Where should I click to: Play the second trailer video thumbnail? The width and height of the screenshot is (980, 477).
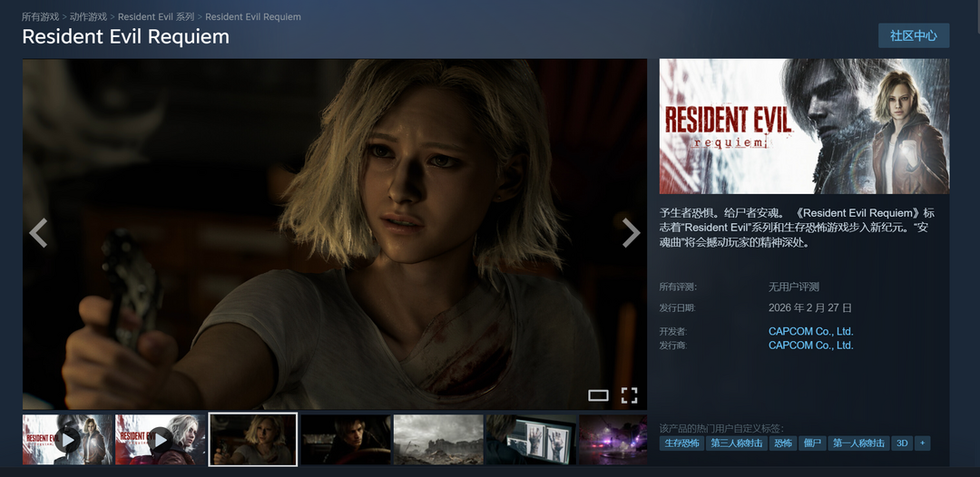161,440
